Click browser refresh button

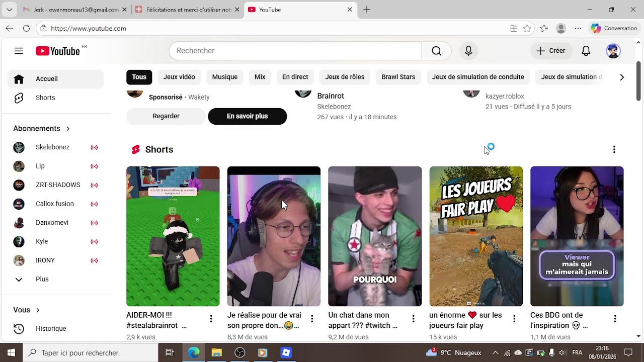26,28
